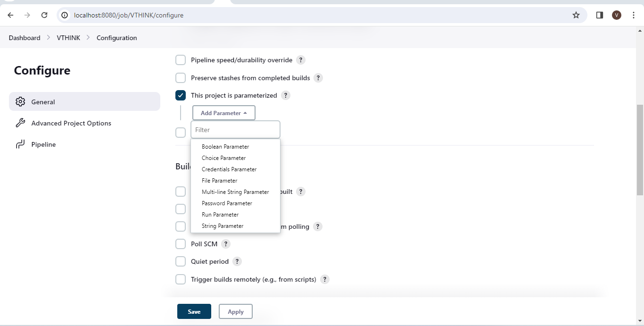Viewport: 644px width, 326px height.
Task: Click the Configuration breadcrumb
Action: [117, 38]
